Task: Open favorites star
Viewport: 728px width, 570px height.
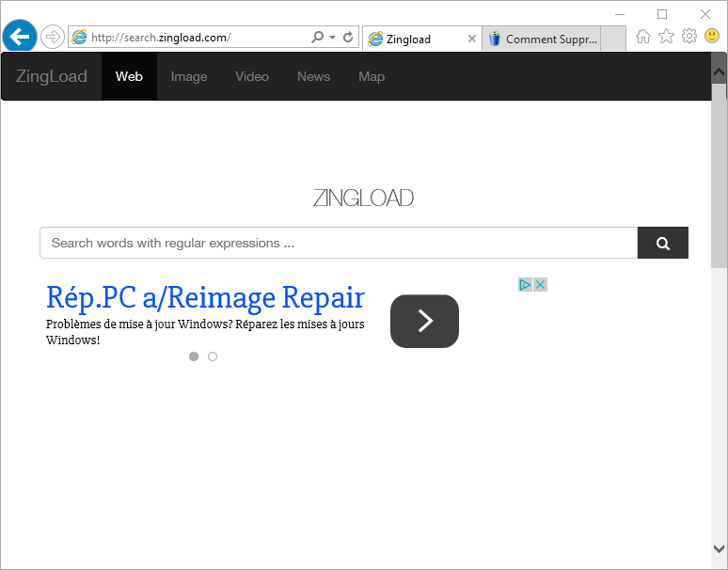Action: [666, 36]
